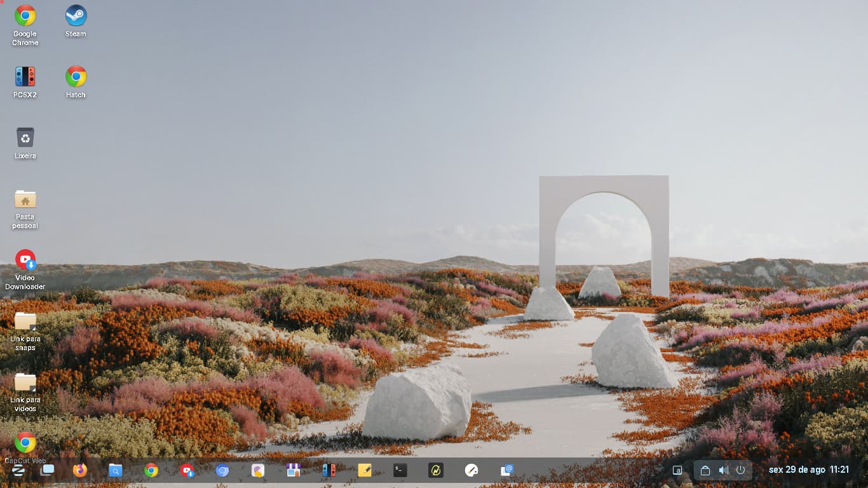Open the Zorin start menu
This screenshot has height=488, width=868.
coord(18,470)
